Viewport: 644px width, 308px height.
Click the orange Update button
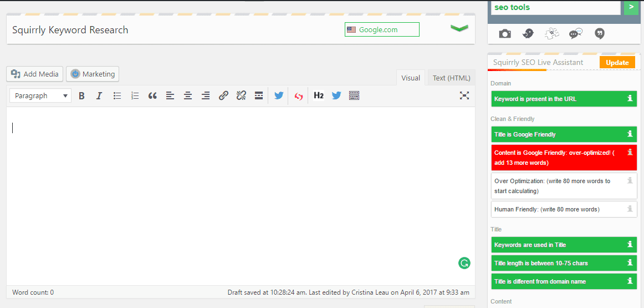tap(617, 63)
